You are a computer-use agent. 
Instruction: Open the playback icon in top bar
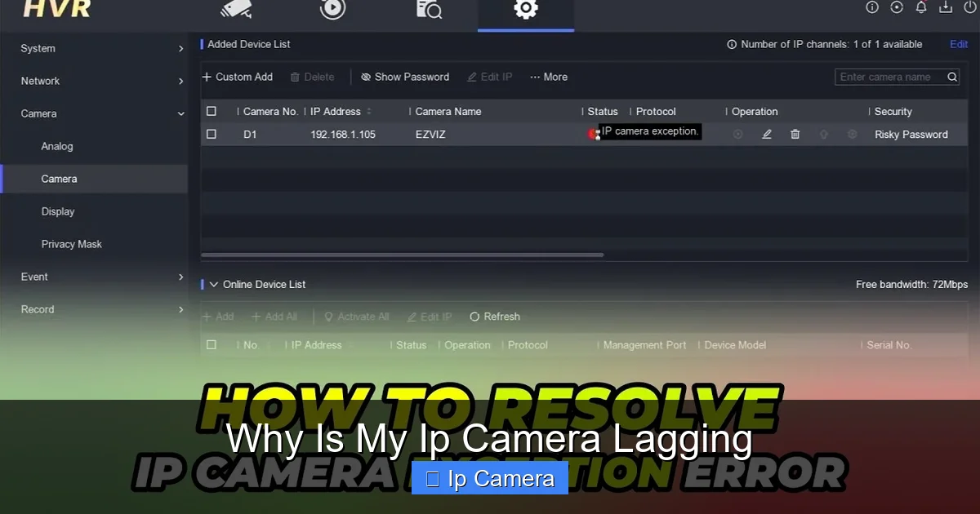click(x=332, y=9)
